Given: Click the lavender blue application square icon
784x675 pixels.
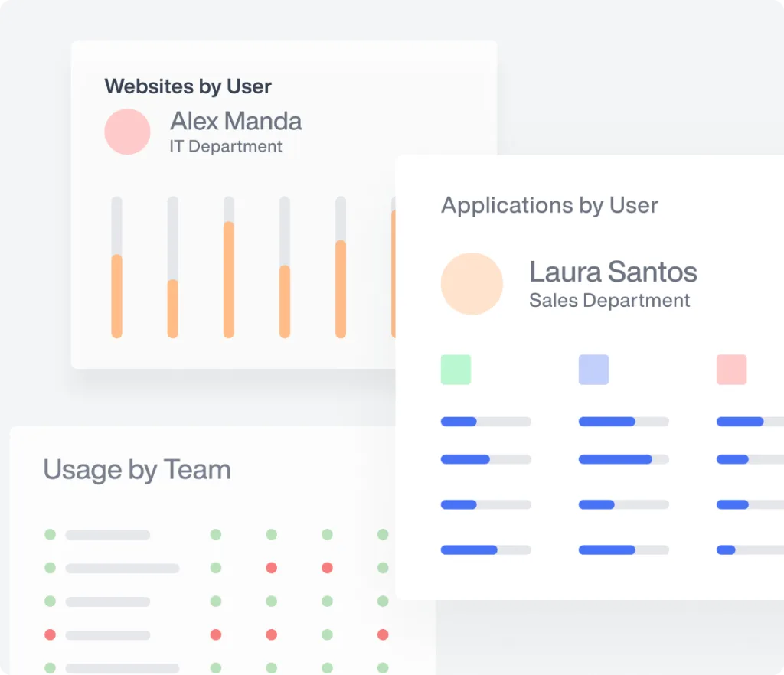Looking at the screenshot, I should coord(593,369).
